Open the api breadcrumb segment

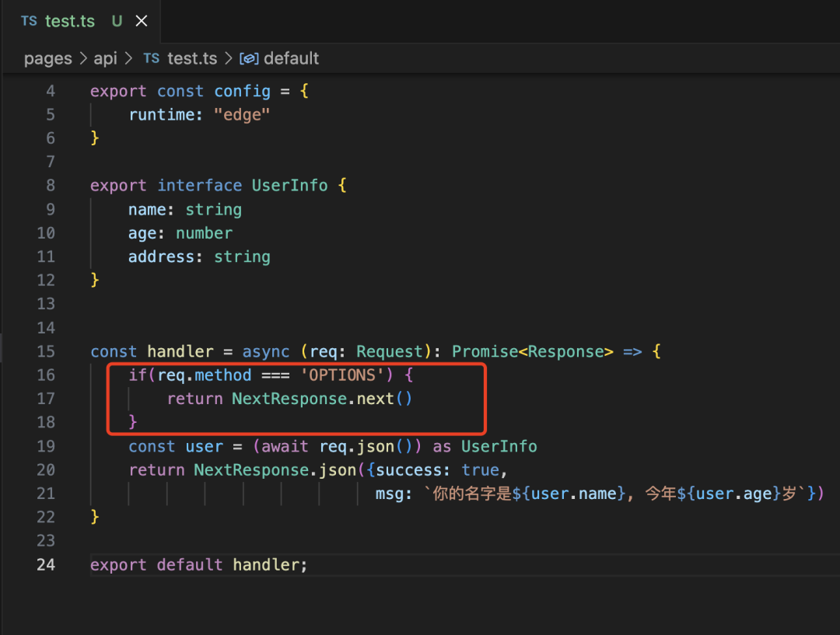[105, 58]
